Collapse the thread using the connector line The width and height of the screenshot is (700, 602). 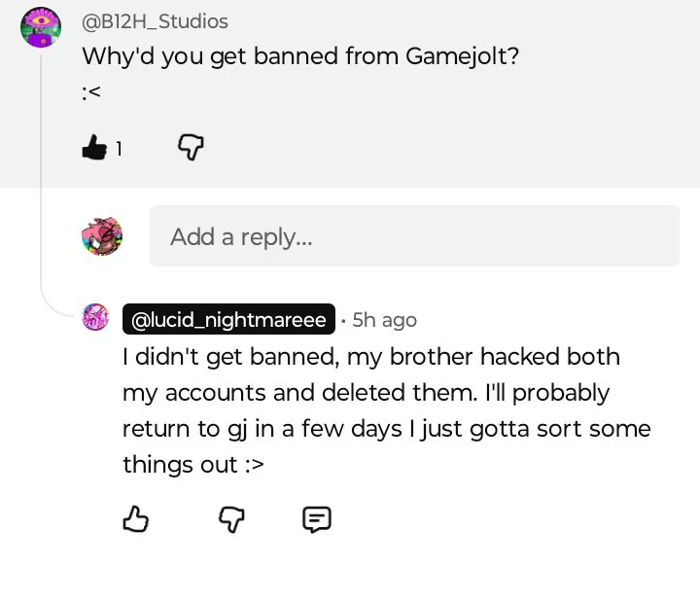(x=41, y=175)
